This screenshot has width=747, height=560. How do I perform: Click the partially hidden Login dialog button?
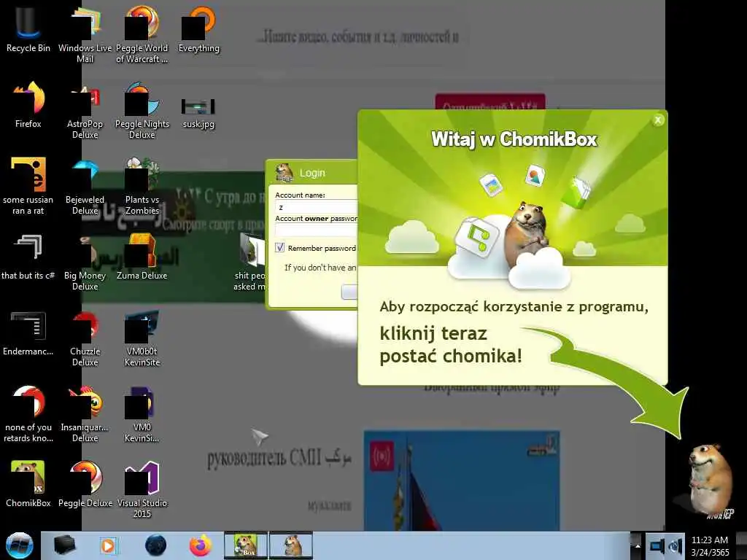[349, 292]
